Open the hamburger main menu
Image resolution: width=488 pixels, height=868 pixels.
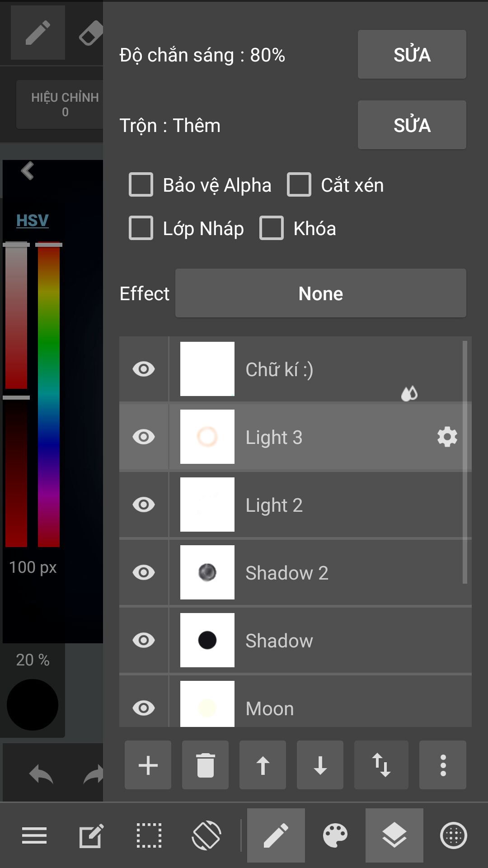point(34,835)
